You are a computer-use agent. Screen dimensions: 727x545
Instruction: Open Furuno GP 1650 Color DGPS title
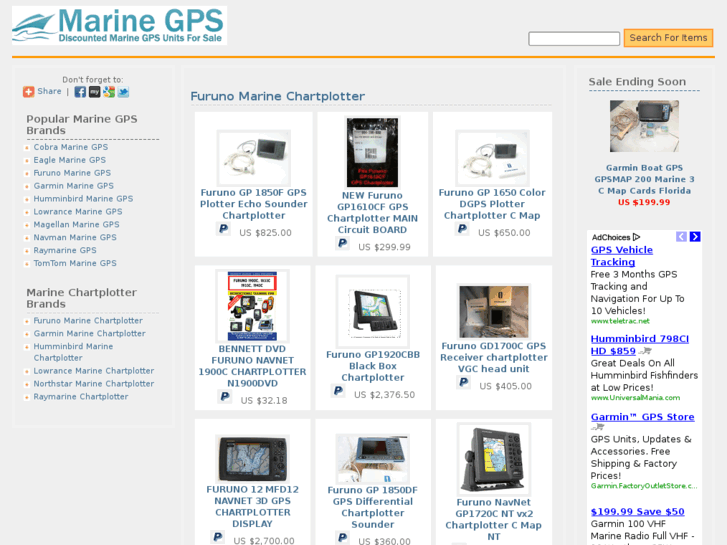(492, 204)
